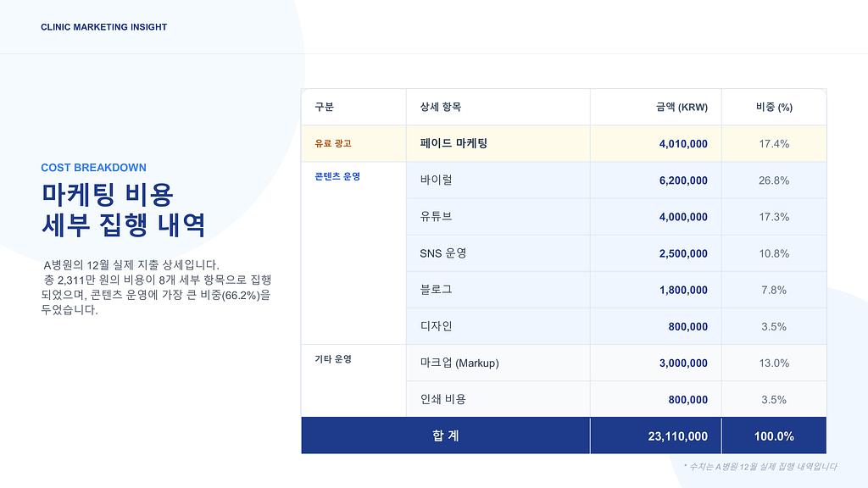Screen dimensions: 868x488
Task: Select the 유료 광고 category cell
Action: (x=333, y=144)
